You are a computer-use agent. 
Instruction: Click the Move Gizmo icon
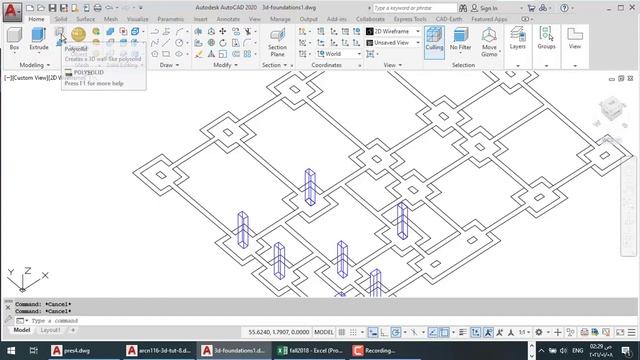click(x=489, y=42)
